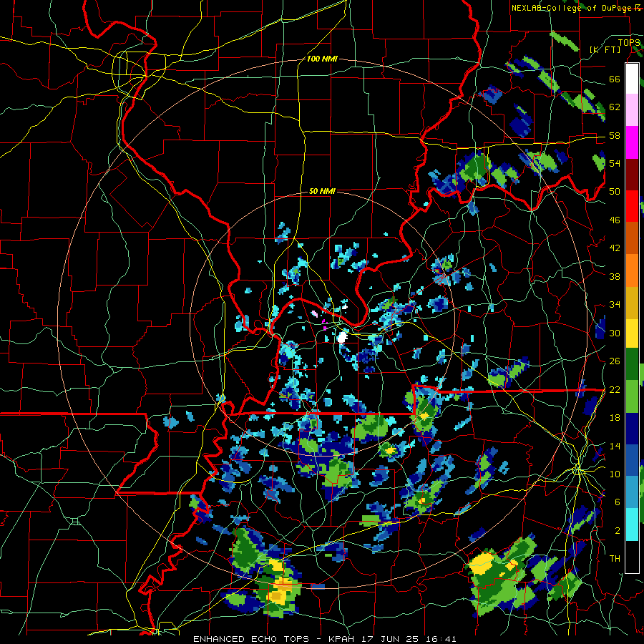The height and width of the screenshot is (644, 644).
Task: Click the TOPS legend heading
Action: [x=629, y=43]
